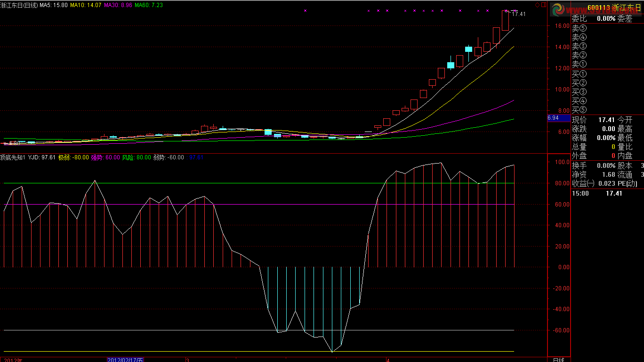Click the 2012/02/17 date marker on time axis
This screenshot has height=362, width=644.
pos(124,360)
